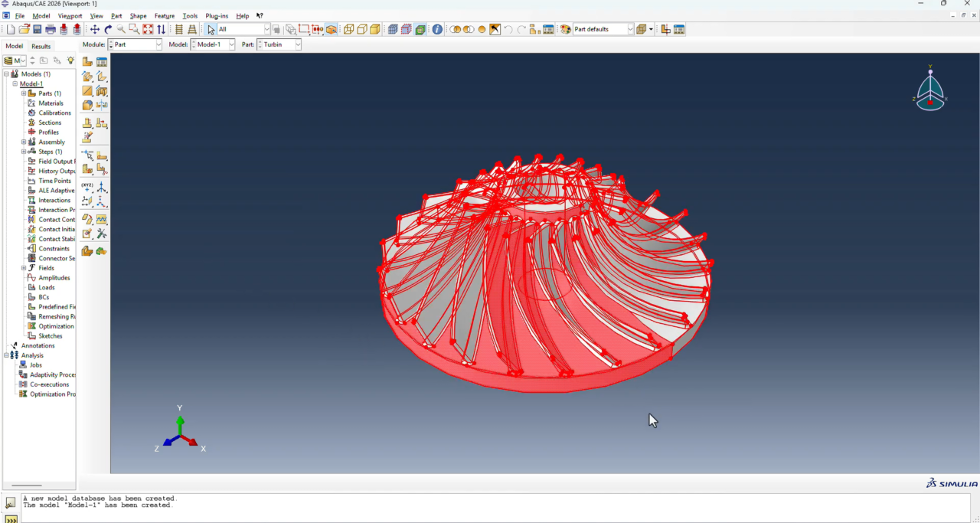Toggle shaded render style icon
Viewport: 980px width, 523px height.
(x=375, y=29)
